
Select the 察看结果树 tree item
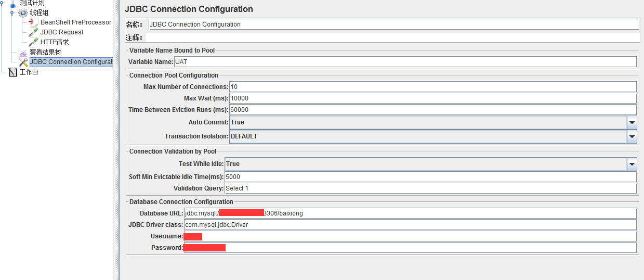click(45, 53)
